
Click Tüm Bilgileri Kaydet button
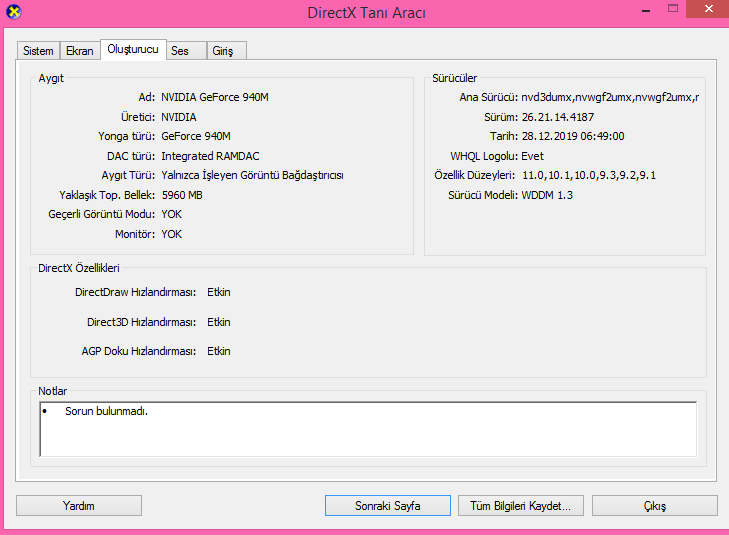pyautogui.click(x=521, y=505)
